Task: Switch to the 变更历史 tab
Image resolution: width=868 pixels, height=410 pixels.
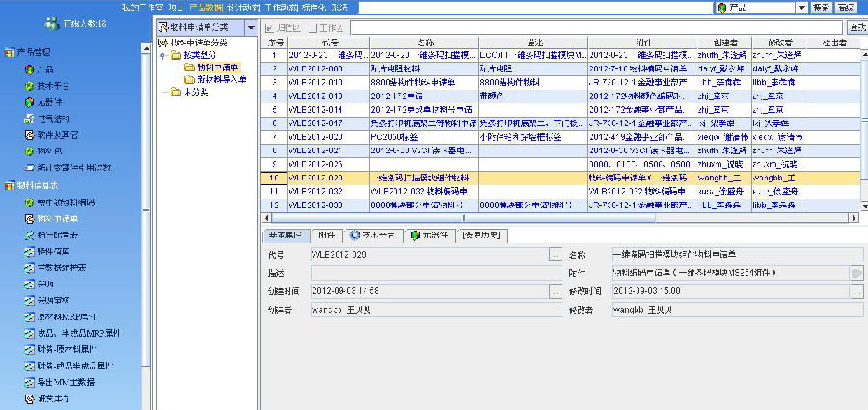Action: (481, 235)
